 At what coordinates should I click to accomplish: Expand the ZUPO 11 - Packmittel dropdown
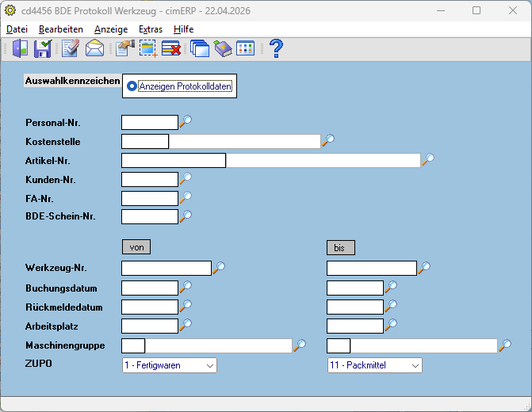[374, 365]
